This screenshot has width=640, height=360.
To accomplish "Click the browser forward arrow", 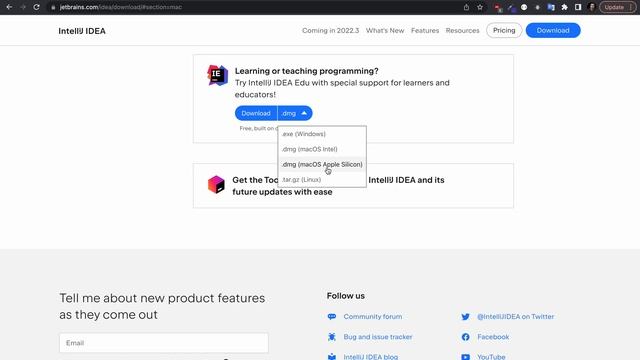I will coord(23,7).
